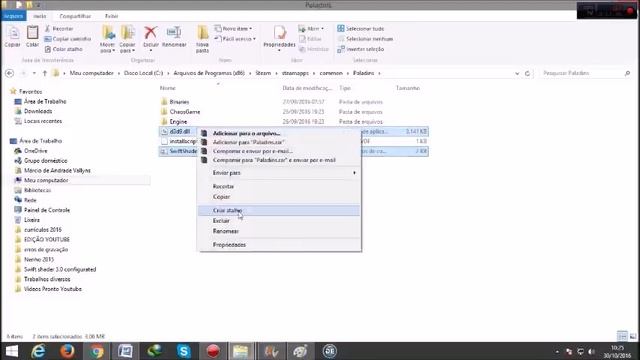The width and height of the screenshot is (640, 360).
Task: Select OneDrive in the navigation pane
Action: point(36,151)
